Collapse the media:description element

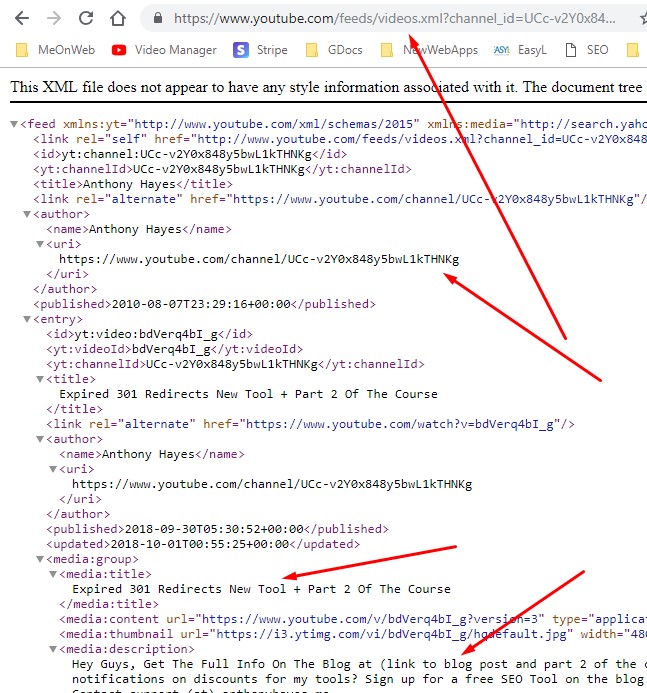[x=53, y=649]
